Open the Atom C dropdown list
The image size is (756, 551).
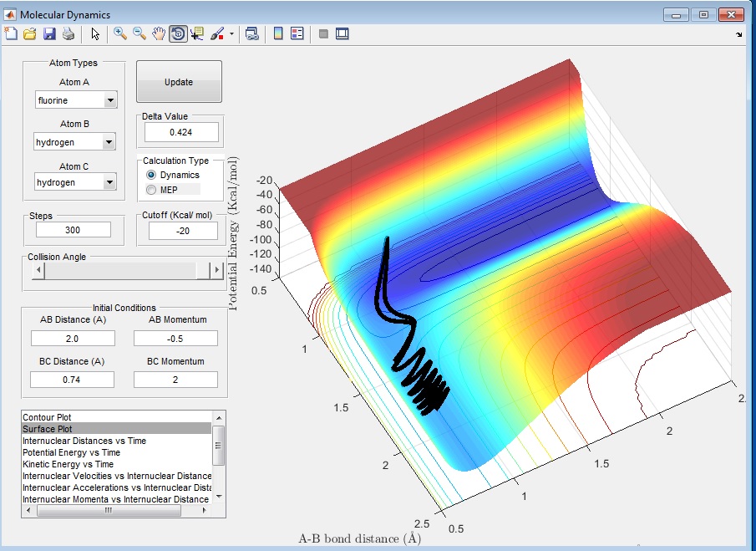click(75, 182)
